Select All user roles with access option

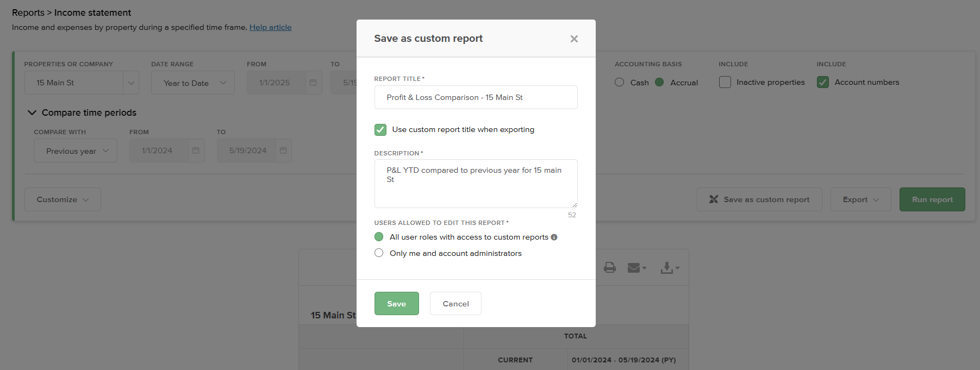(379, 237)
